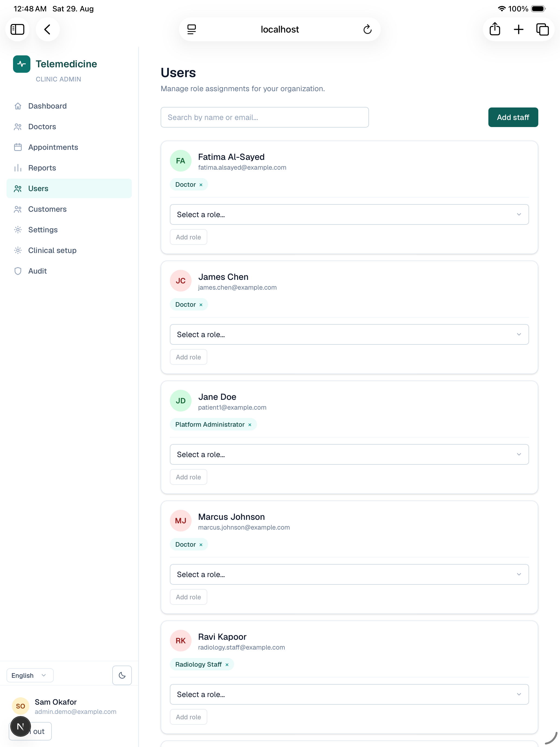Open a new tab with plus icon
The height and width of the screenshot is (747, 560).
click(x=518, y=29)
